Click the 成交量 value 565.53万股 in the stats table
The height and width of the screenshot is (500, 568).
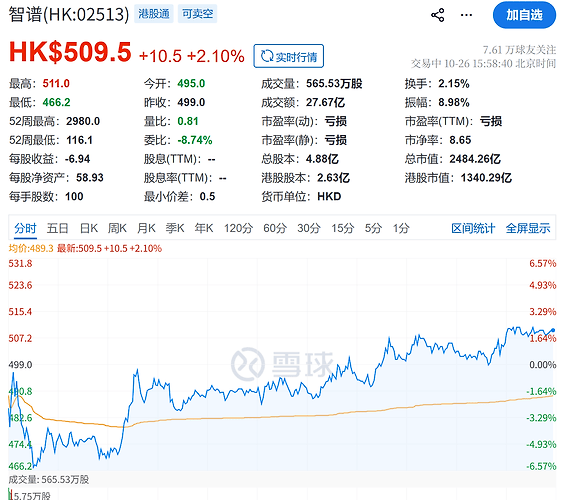coord(334,84)
